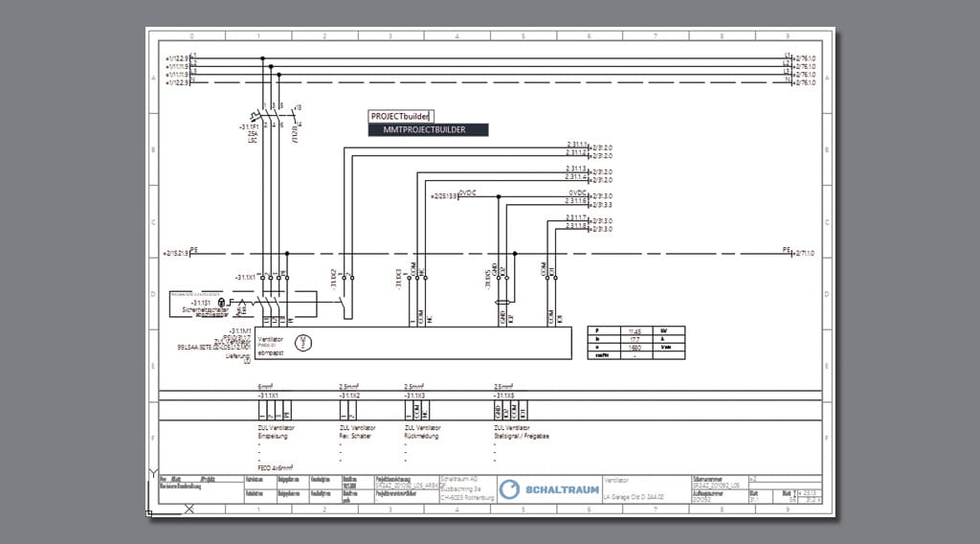Click the PE cross-reference on left side
Image resolution: width=980 pixels, height=544 pixels.
pos(179,252)
